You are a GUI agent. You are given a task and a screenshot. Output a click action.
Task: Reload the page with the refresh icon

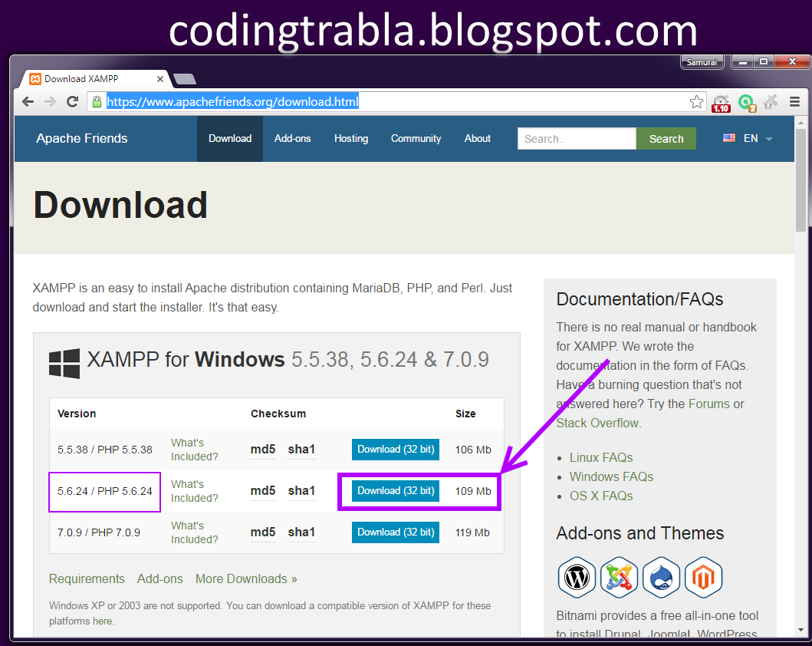(73, 101)
